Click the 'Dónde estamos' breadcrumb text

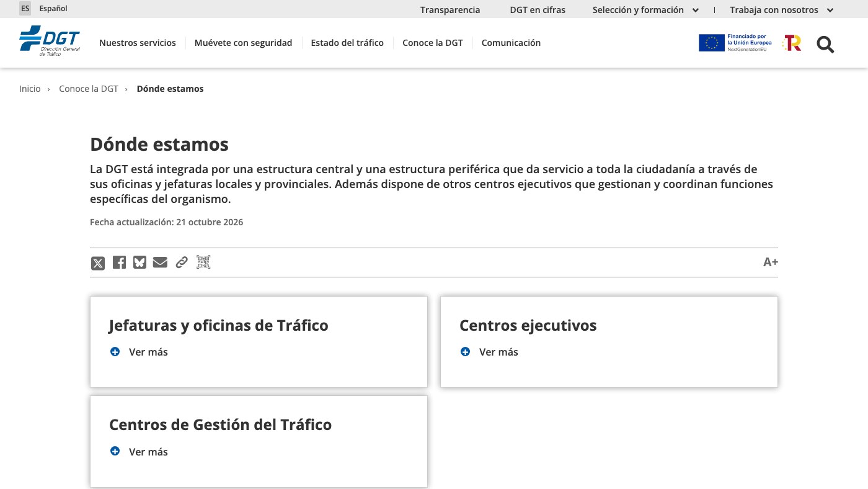coord(170,89)
